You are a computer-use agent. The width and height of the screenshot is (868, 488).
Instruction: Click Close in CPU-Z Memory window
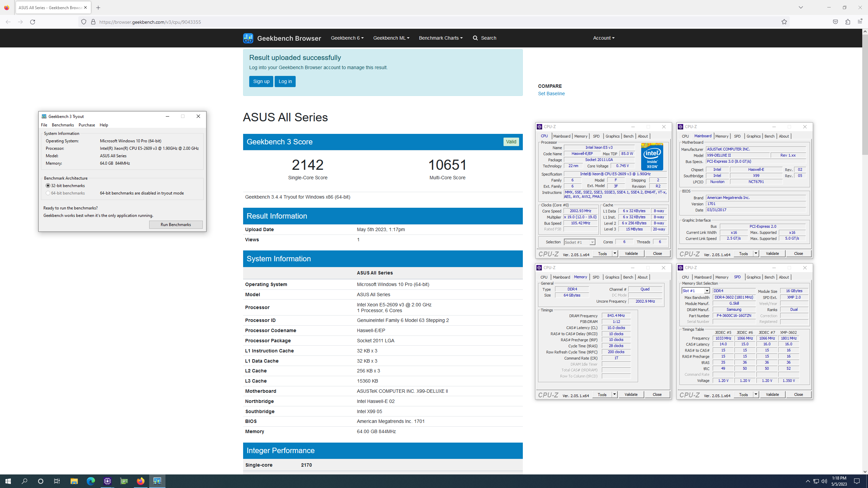pyautogui.click(x=657, y=394)
